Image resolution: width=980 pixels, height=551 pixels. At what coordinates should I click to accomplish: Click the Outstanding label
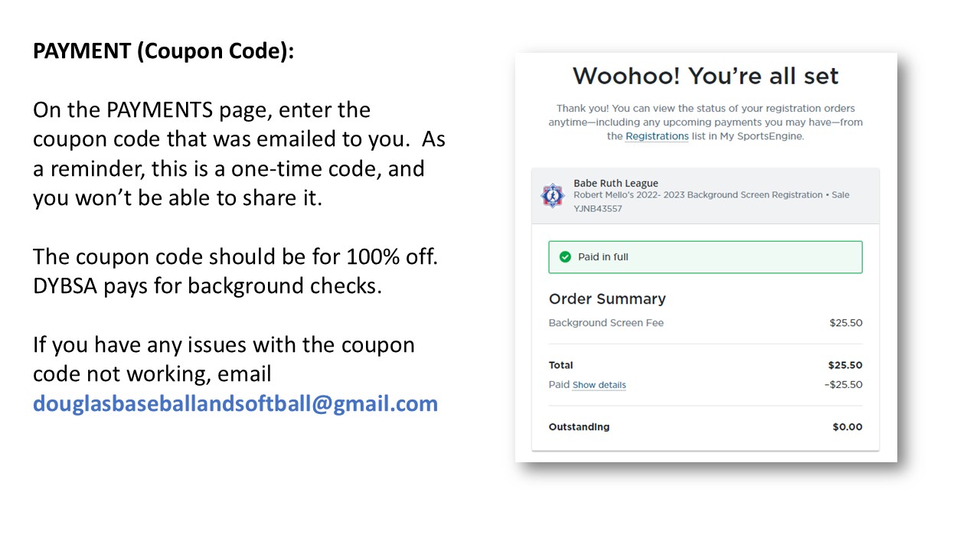coord(579,427)
